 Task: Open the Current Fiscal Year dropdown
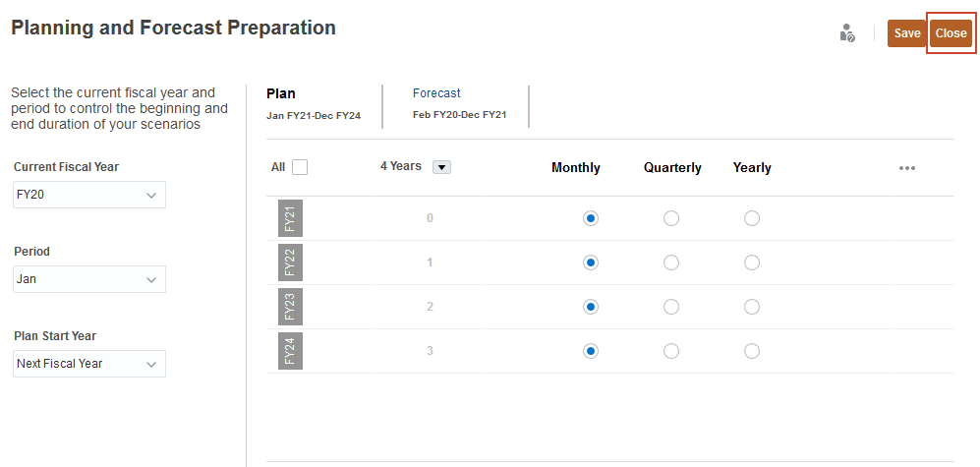tap(89, 195)
